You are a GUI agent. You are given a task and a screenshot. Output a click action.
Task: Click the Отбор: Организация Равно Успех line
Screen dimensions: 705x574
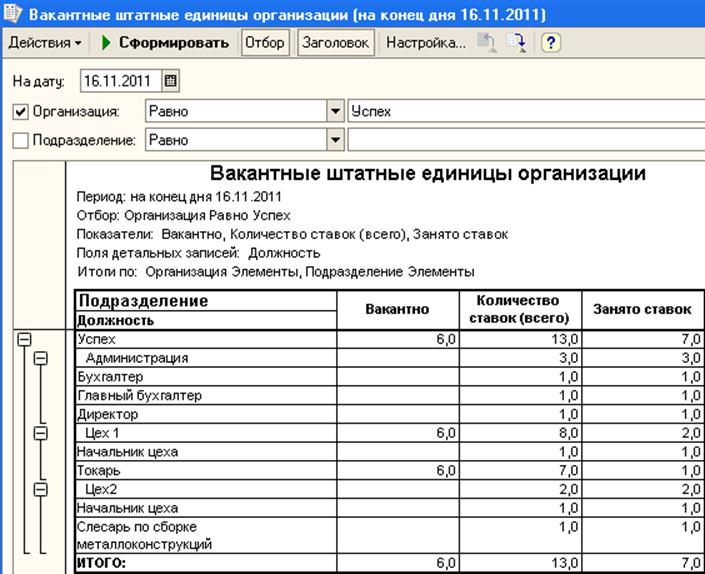183,216
